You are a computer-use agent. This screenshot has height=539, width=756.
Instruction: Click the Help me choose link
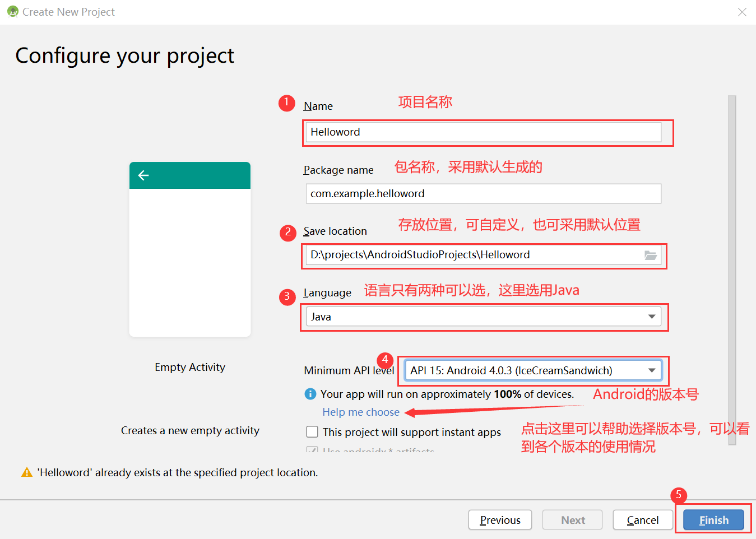coord(361,412)
